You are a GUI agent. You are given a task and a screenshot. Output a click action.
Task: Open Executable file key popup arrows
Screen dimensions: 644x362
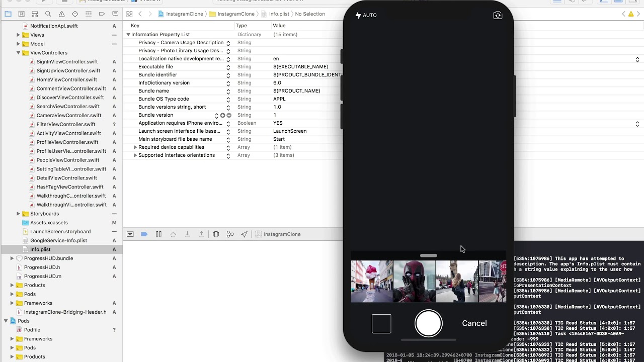coord(228,67)
